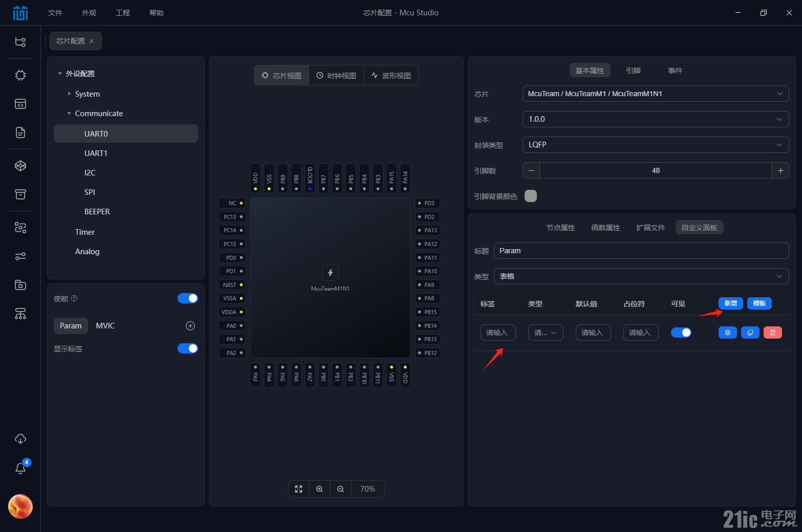This screenshot has height=532, width=802.
Task: Open the hierarchy network sidebar icon
Action: (20, 314)
